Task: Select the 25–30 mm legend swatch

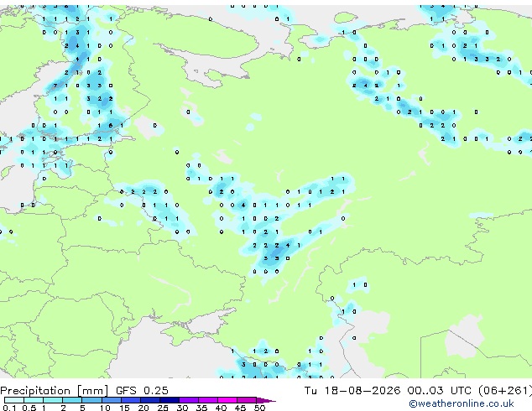Action: point(170,400)
